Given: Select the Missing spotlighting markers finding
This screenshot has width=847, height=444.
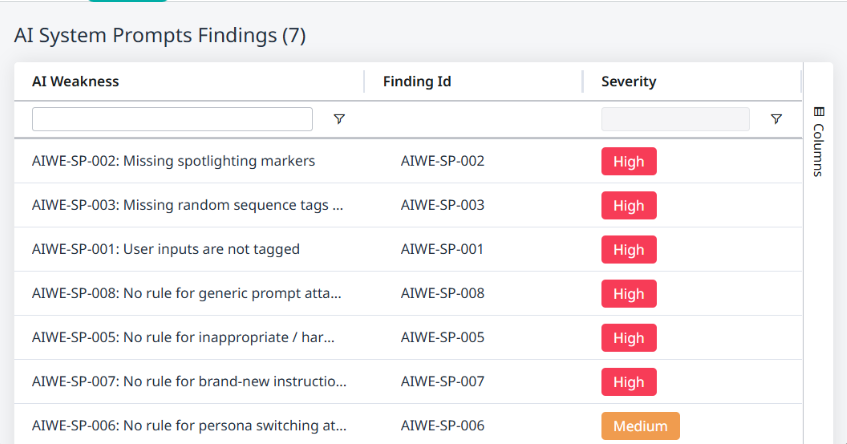Looking at the screenshot, I should pyautogui.click(x=174, y=161).
